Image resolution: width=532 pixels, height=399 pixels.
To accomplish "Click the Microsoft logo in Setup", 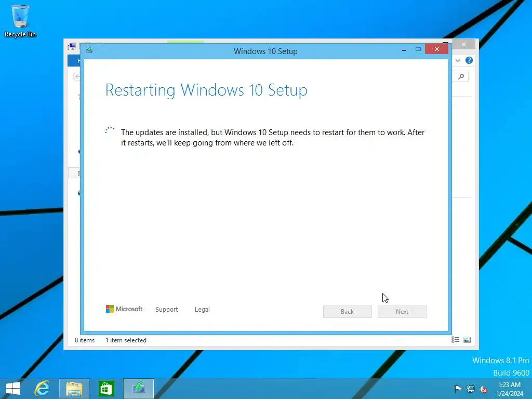I will pos(124,309).
